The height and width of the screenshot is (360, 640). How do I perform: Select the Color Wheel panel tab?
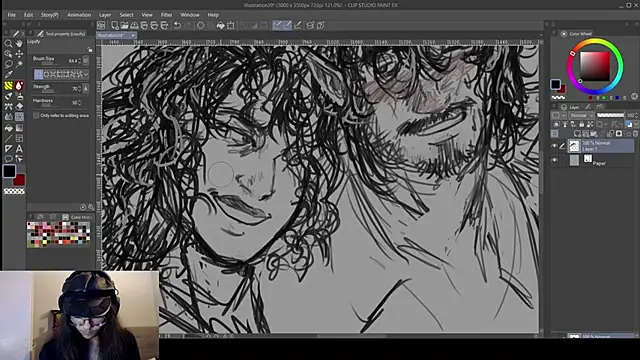click(577, 34)
